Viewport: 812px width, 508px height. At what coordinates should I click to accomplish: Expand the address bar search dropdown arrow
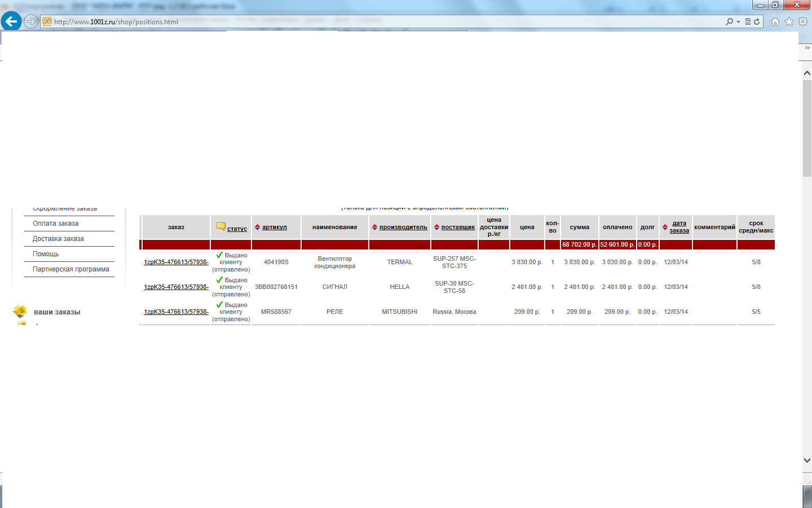tap(738, 22)
